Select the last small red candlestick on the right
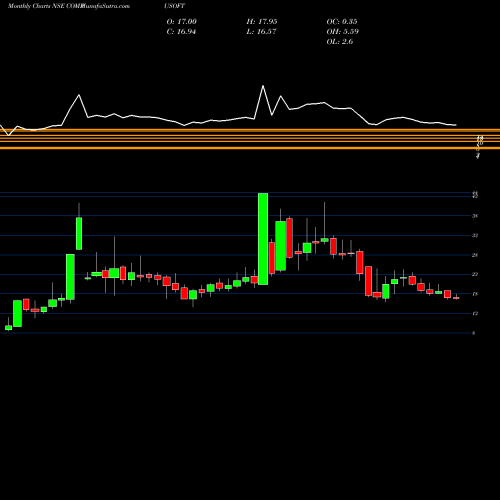The image size is (500, 500). (x=456, y=298)
